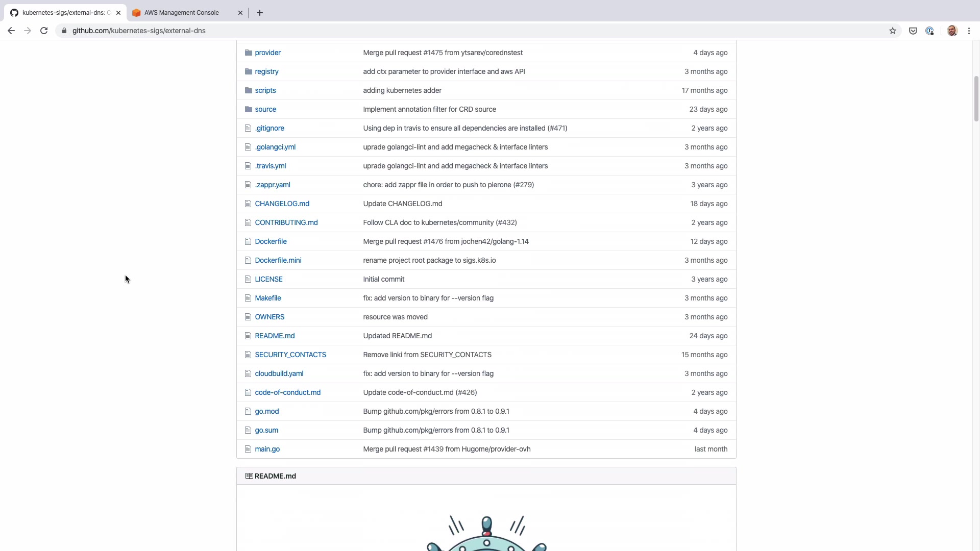Go back to previous page
This screenshot has width=980, height=551.
pyautogui.click(x=11, y=31)
